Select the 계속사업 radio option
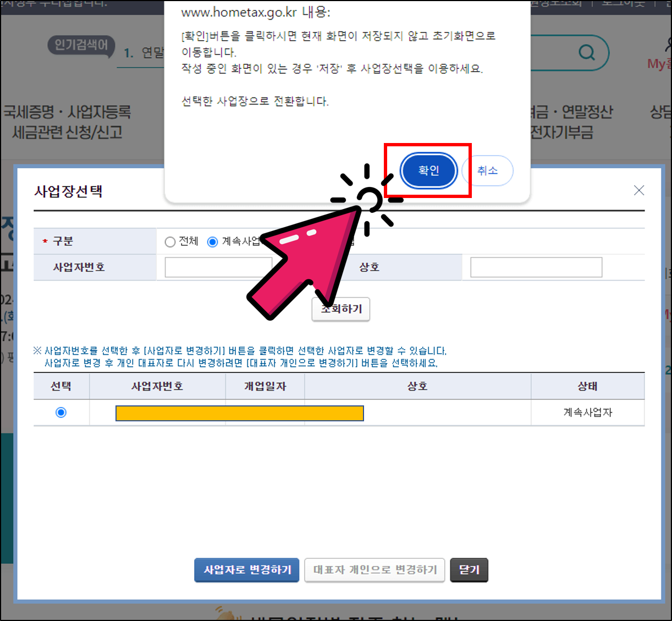This screenshot has height=621, width=672. pyautogui.click(x=212, y=241)
